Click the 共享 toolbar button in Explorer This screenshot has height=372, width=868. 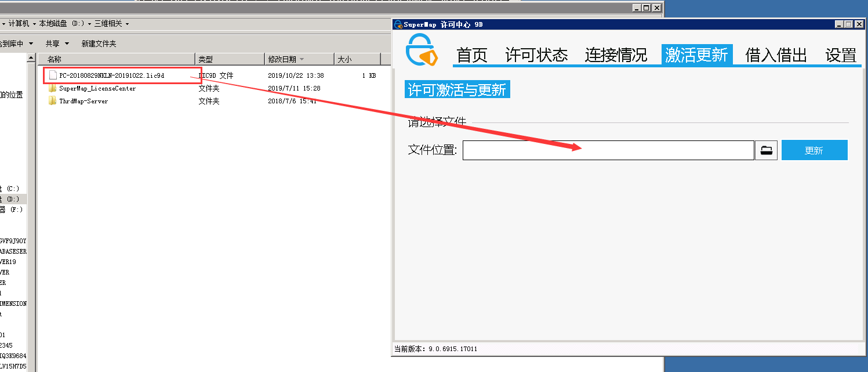pos(53,44)
